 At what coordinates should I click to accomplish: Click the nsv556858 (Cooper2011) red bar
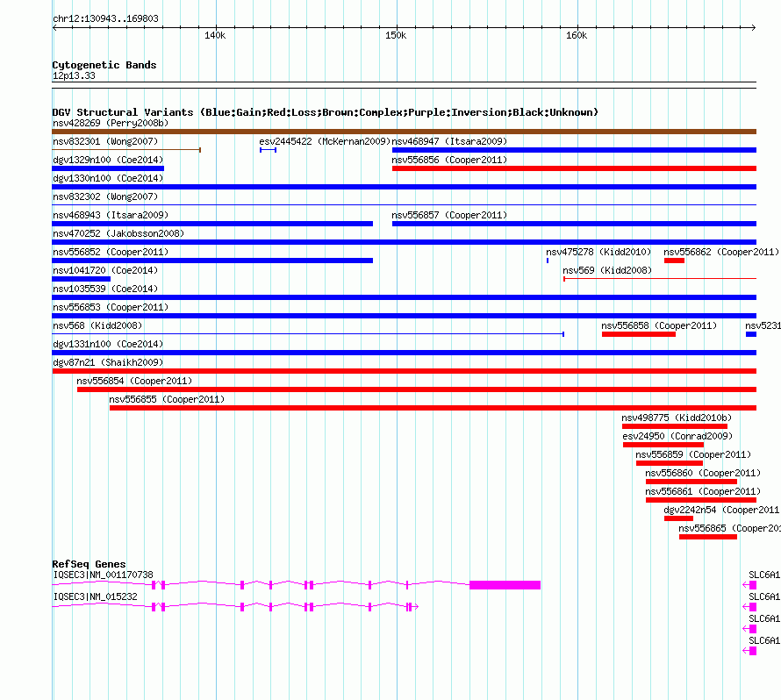639,334
